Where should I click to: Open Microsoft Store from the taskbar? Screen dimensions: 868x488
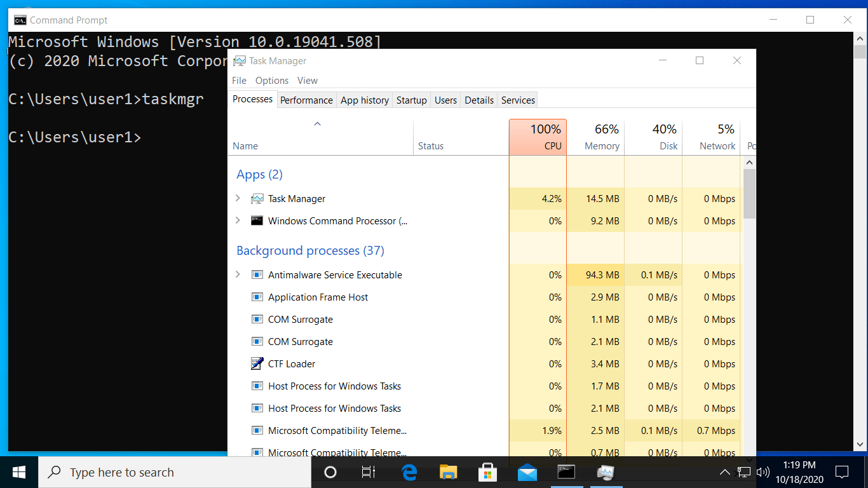coord(487,472)
